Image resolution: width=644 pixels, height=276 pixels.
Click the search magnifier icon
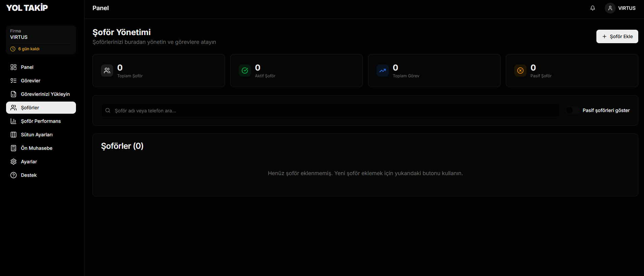point(108,110)
